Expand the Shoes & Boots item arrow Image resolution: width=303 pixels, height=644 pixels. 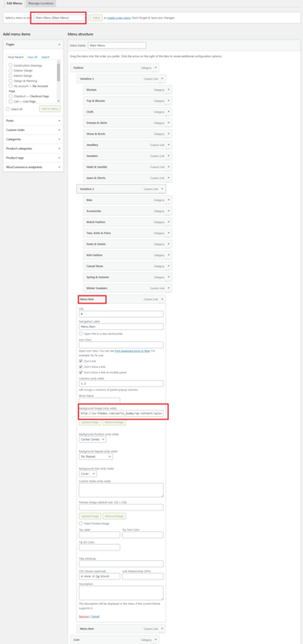pyautogui.click(x=169, y=134)
